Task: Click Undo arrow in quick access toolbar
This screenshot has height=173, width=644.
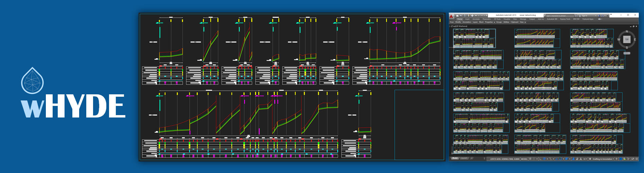Action: tap(476, 16)
